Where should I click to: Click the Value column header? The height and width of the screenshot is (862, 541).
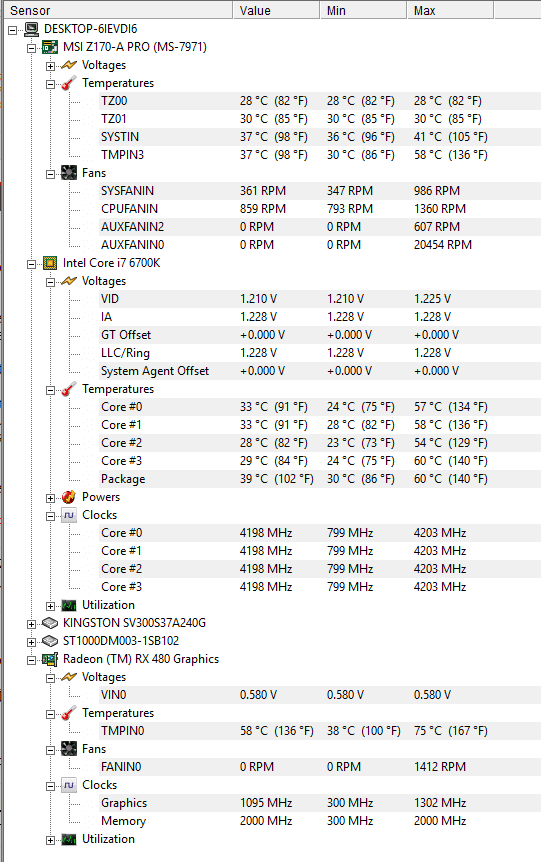[x=276, y=10]
